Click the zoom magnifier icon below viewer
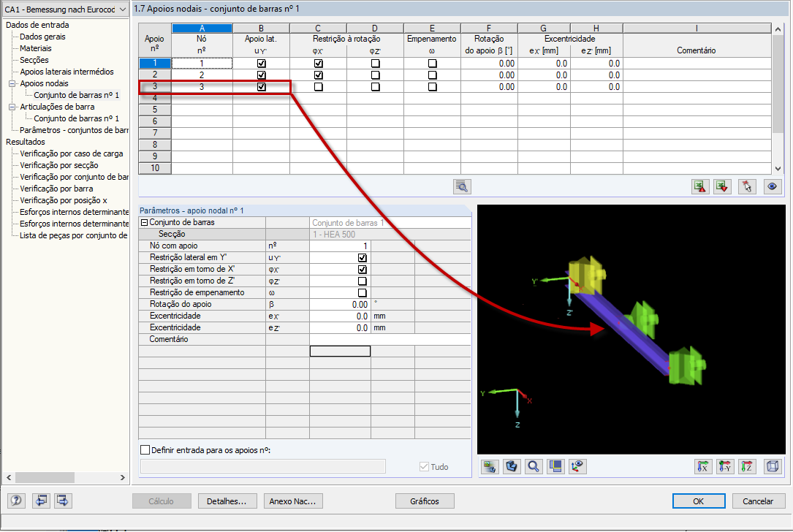The width and height of the screenshot is (793, 532). pos(534,466)
